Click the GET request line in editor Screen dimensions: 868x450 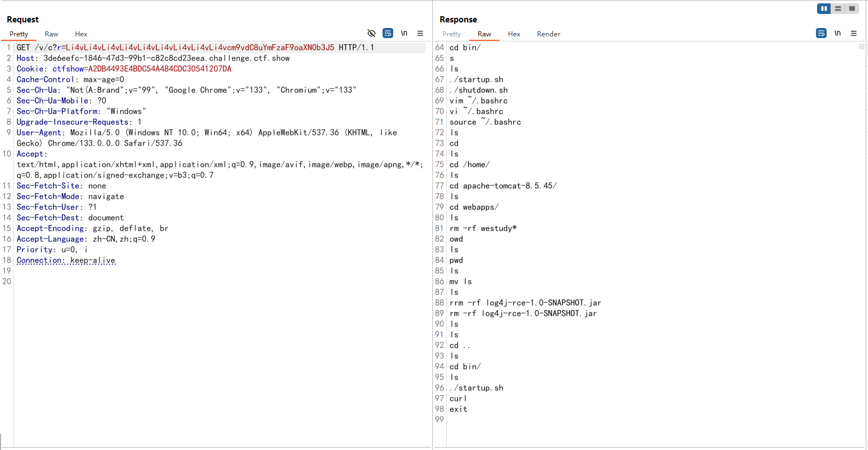(196, 48)
